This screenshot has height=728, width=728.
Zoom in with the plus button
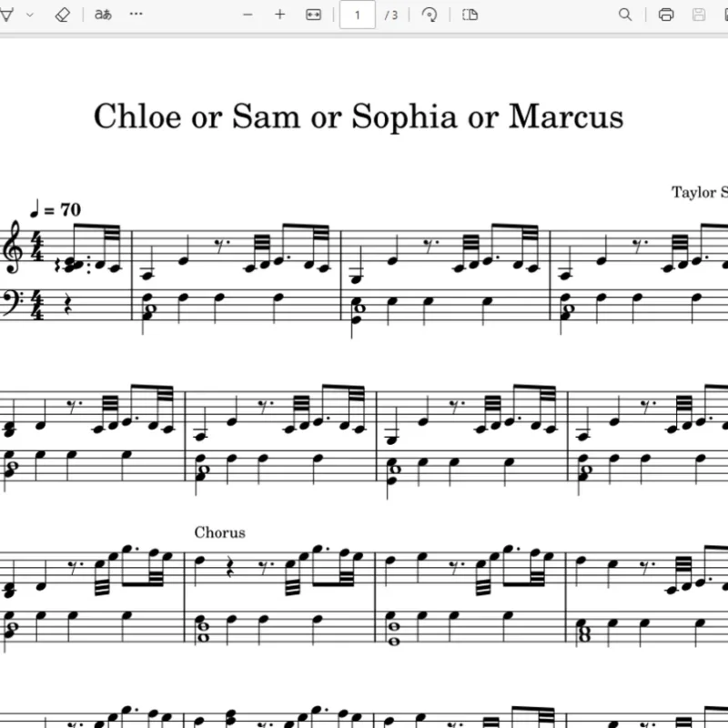click(x=279, y=15)
